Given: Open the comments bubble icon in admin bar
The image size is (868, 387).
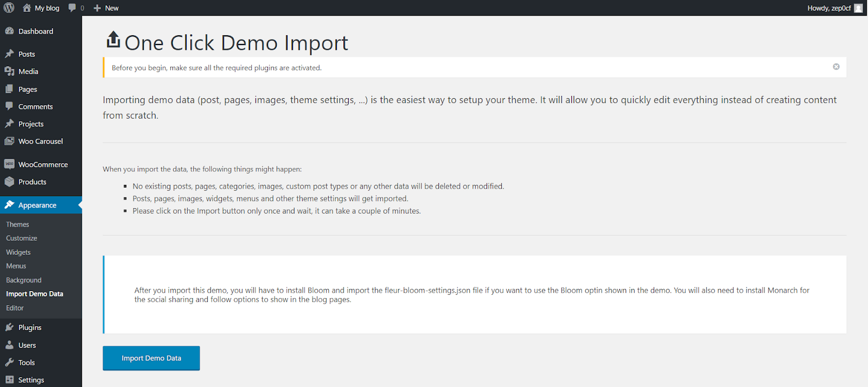Looking at the screenshot, I should pyautogui.click(x=73, y=8).
